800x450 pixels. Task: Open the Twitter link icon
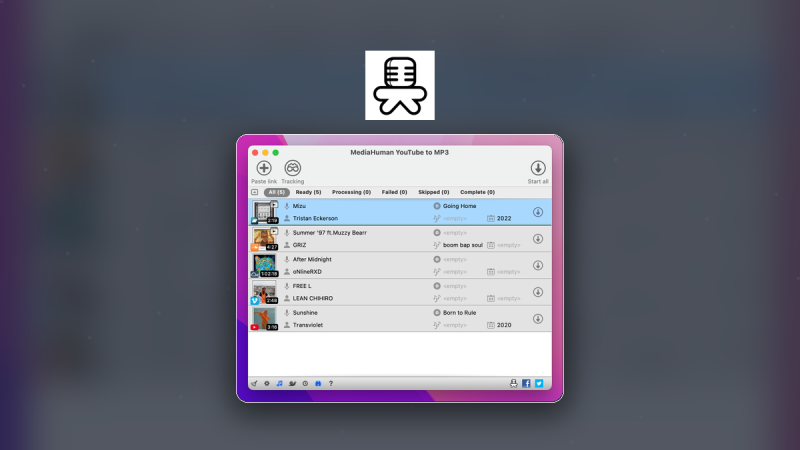(539, 383)
